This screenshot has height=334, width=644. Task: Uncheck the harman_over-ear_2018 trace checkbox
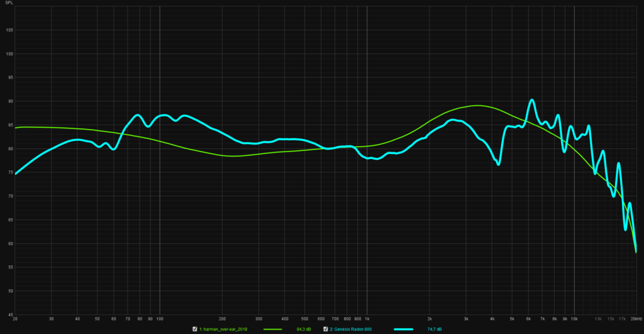point(195,329)
